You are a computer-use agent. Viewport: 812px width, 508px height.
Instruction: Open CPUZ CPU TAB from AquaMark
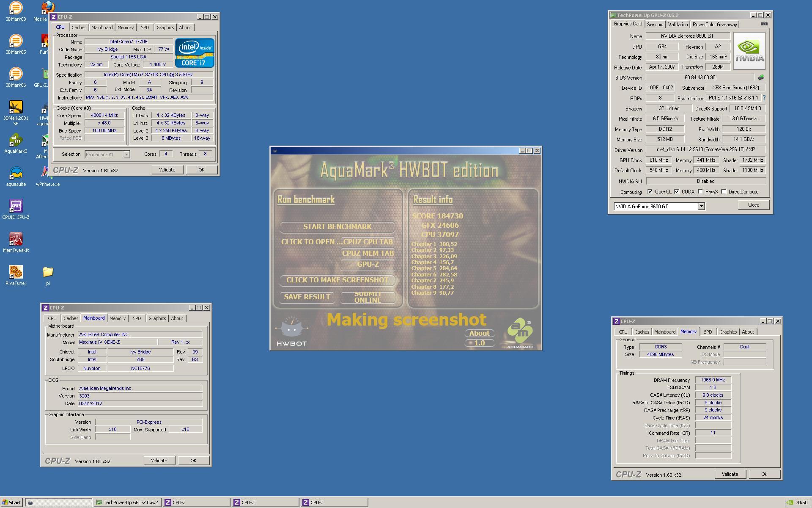tap(368, 242)
